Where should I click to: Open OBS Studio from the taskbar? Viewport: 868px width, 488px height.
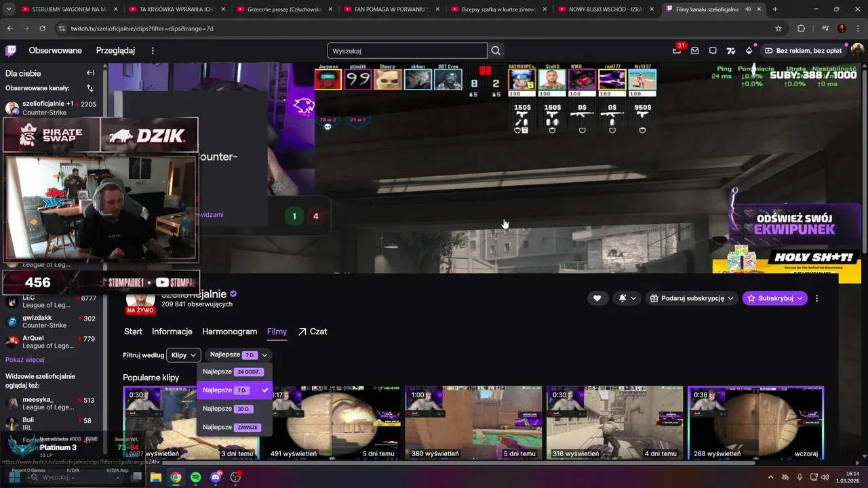[236, 477]
